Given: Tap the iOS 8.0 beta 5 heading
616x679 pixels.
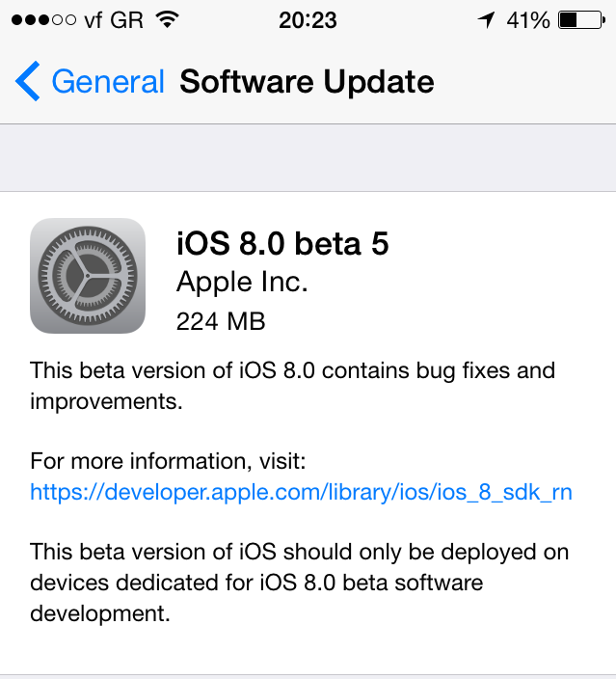Looking at the screenshot, I should 282,243.
